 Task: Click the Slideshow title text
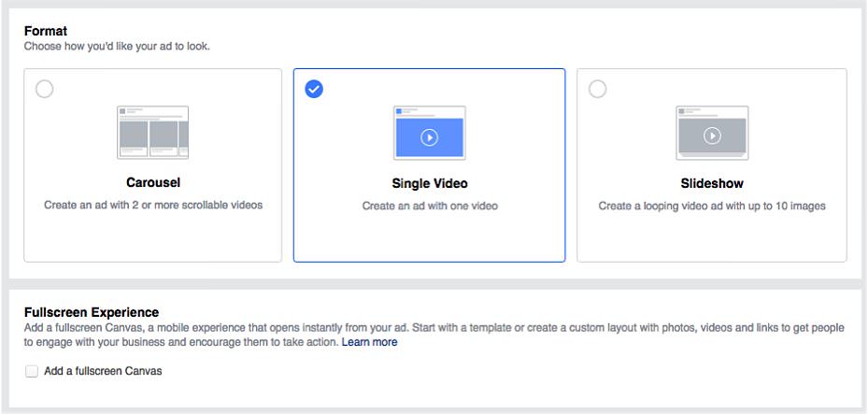pos(712,184)
